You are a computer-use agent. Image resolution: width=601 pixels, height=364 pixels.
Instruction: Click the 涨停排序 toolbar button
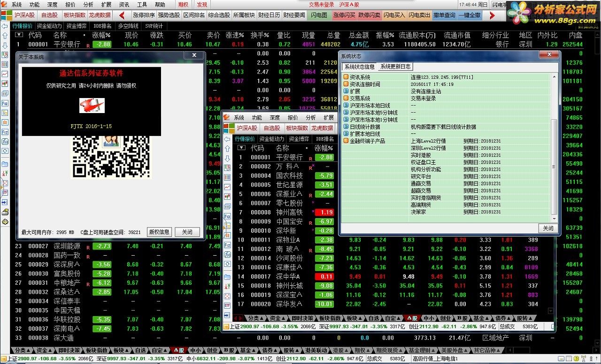[143, 15]
